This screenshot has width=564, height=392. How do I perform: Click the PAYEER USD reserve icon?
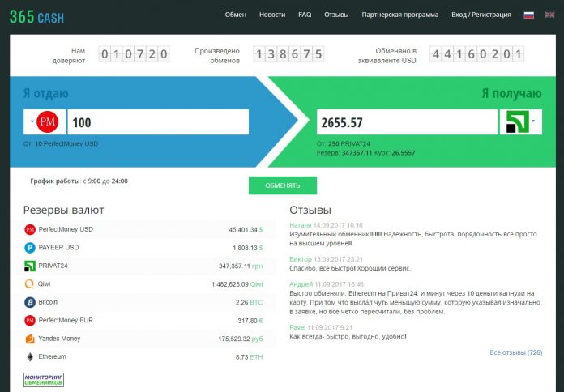(30, 248)
